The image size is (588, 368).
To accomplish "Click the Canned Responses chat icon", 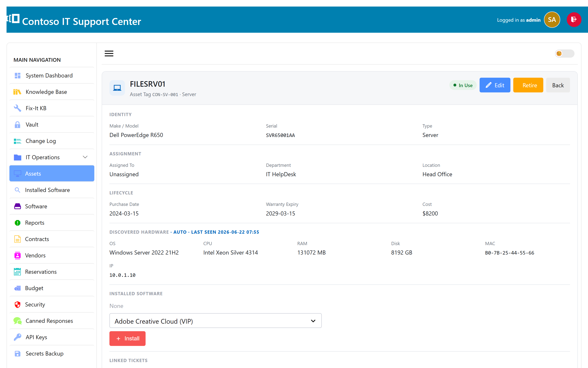I will click(18, 321).
